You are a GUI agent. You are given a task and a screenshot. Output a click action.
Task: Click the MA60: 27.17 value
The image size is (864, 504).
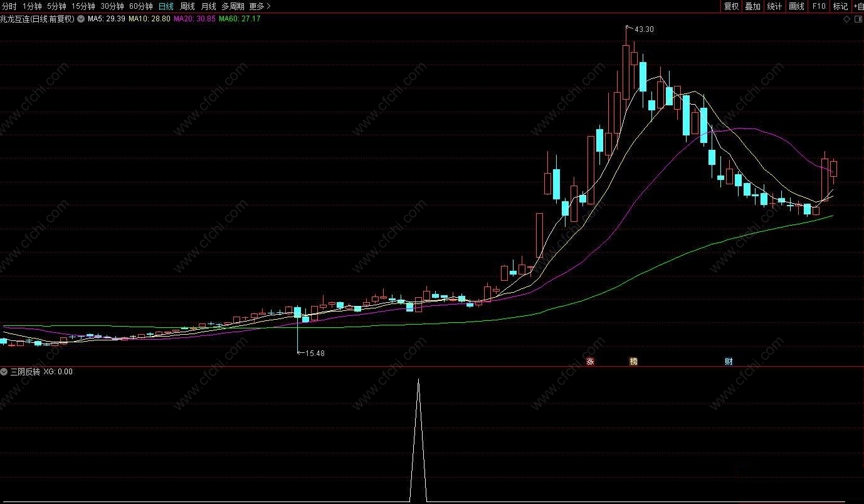[x=240, y=19]
